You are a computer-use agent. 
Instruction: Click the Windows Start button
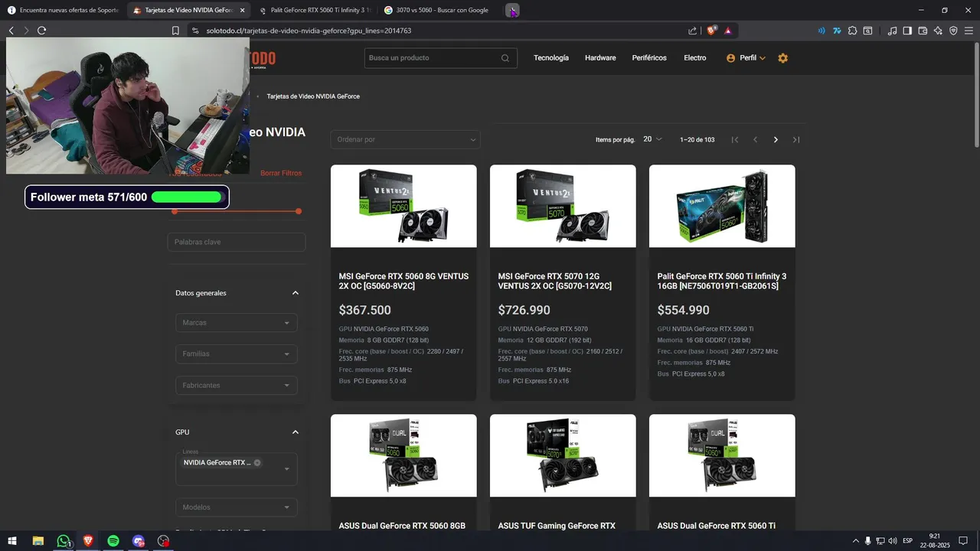(12, 541)
